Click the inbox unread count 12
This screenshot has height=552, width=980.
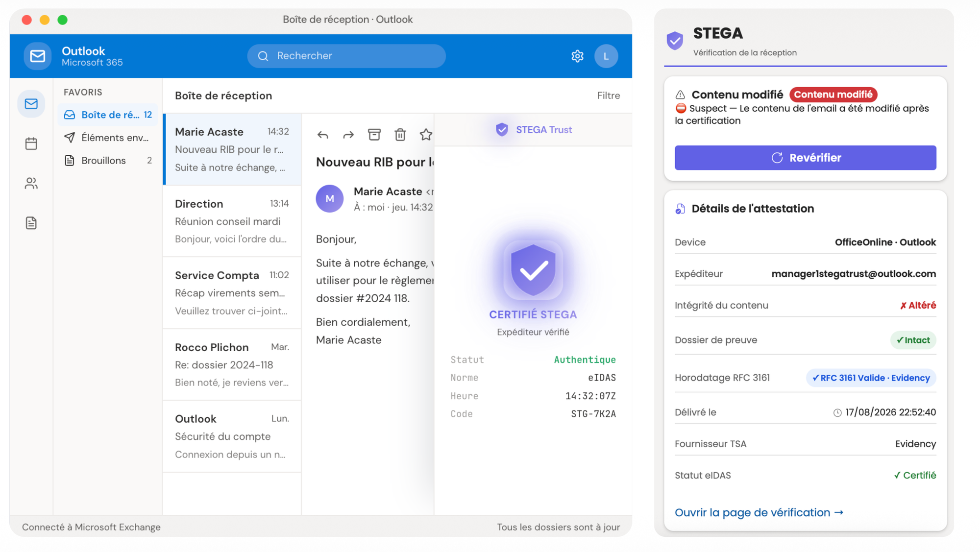[147, 115]
